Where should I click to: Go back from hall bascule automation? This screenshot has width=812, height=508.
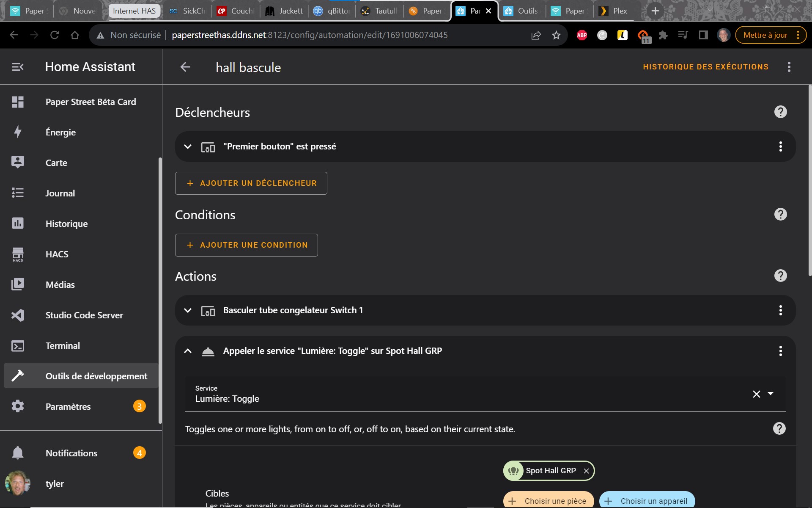(x=185, y=67)
